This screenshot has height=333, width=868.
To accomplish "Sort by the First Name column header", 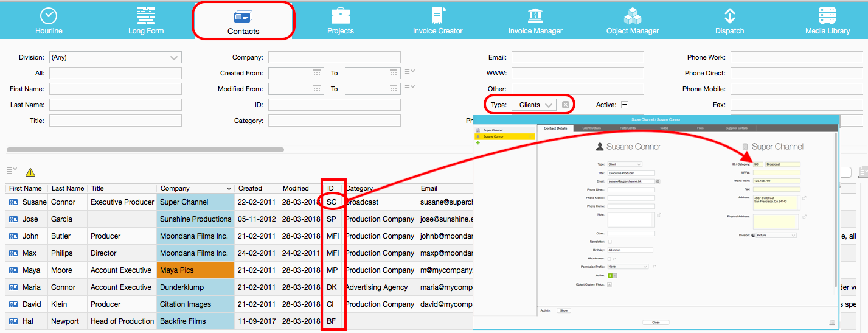I will click(26, 188).
